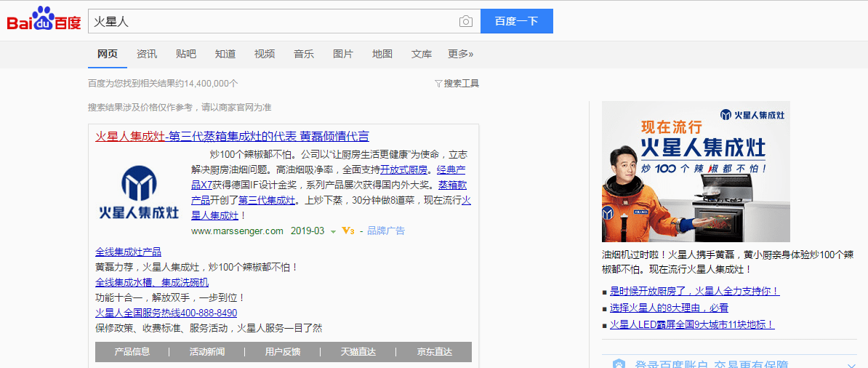Click the 百度一下 search button
This screenshot has width=868, height=368.
pos(516,21)
